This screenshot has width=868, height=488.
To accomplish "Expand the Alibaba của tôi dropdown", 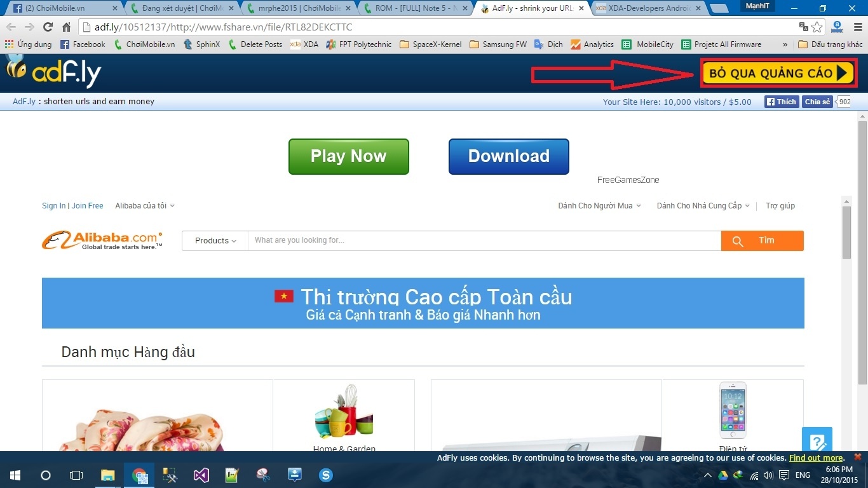I will [x=145, y=206].
